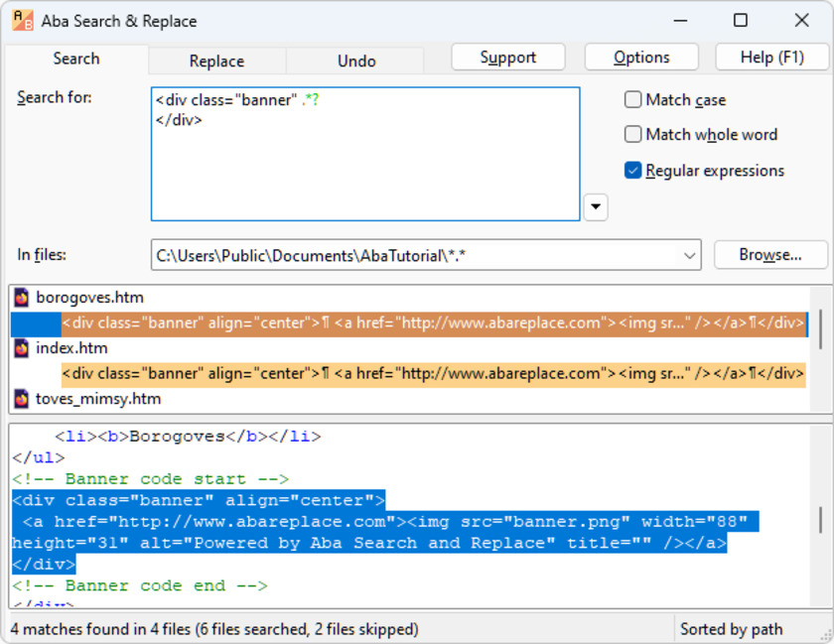Click the results list vertical scrollbar
The height and width of the screenshot is (644, 834).
click(x=820, y=327)
